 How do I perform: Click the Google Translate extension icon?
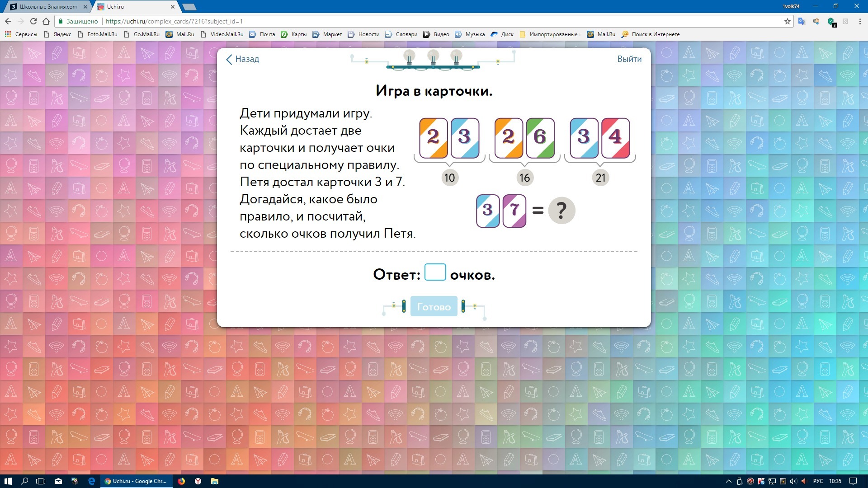tap(802, 21)
